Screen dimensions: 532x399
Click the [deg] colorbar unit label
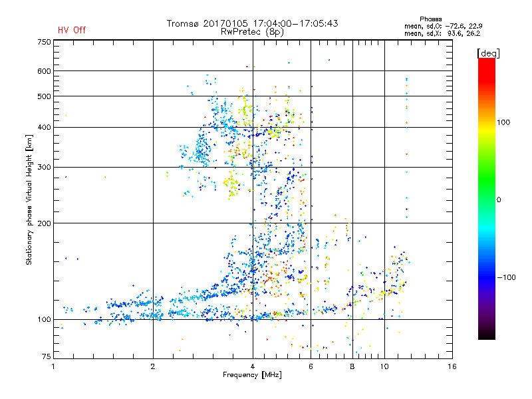[x=488, y=54]
